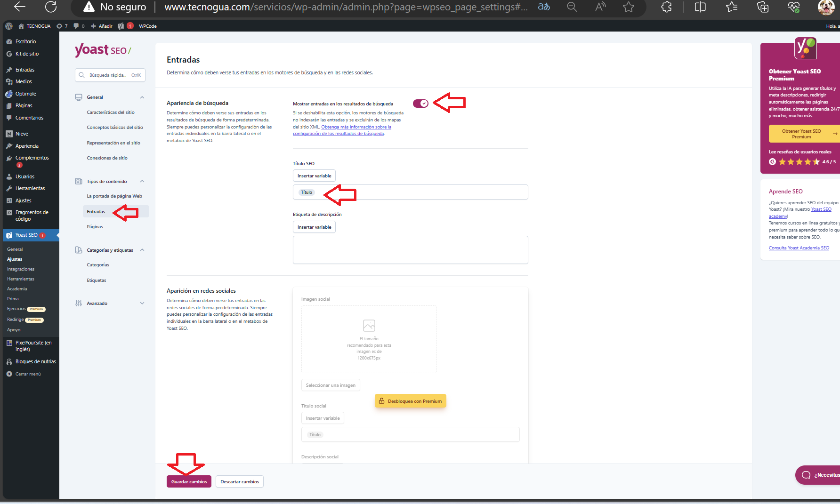Open the help chat bubble button
Viewport: 840px width, 504px height.
[x=818, y=475]
